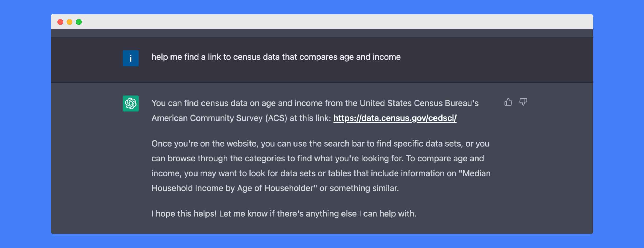The height and width of the screenshot is (248, 644).
Task: Minimize the window with the yellow button
Action: (x=69, y=22)
